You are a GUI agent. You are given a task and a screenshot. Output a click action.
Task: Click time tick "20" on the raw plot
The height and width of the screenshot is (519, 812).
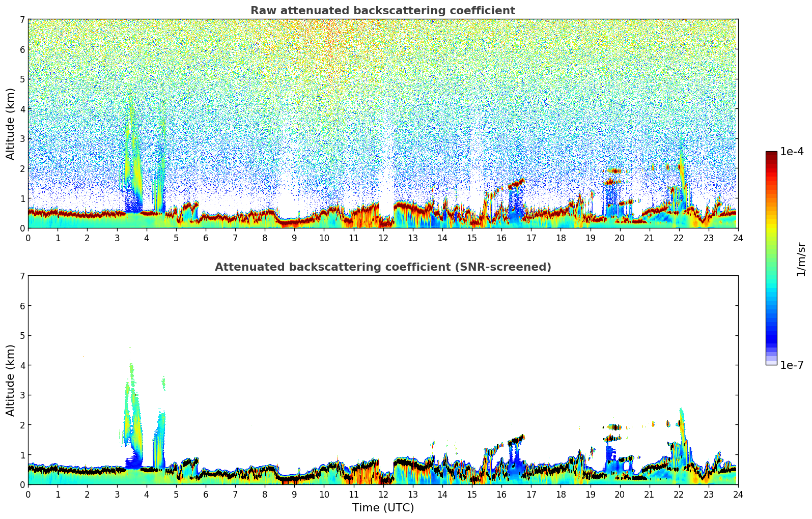click(x=620, y=238)
